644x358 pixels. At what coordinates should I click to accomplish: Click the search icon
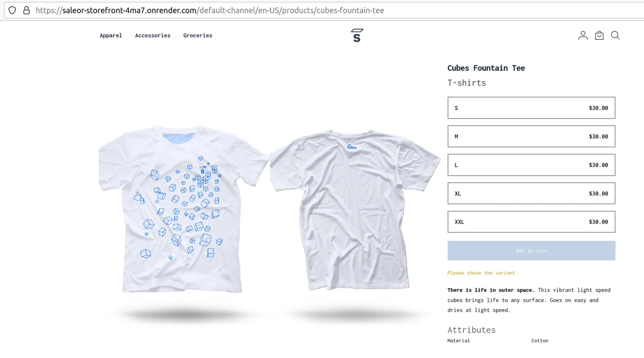(615, 35)
